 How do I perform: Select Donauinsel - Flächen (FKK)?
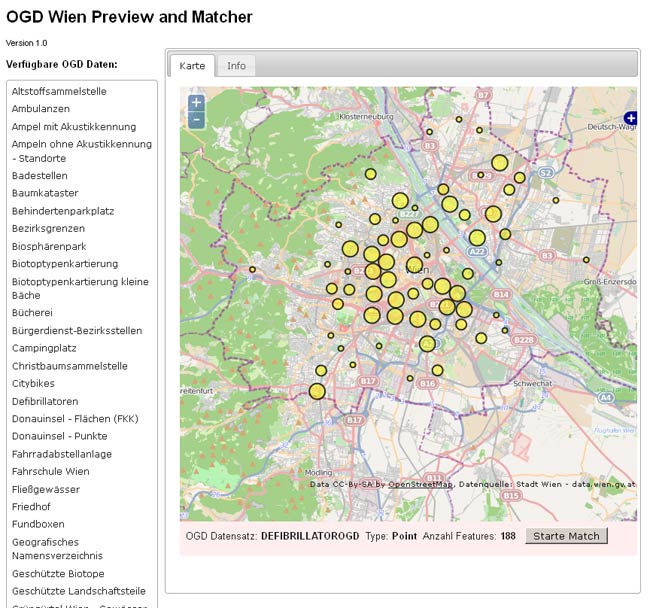pyautogui.click(x=75, y=419)
